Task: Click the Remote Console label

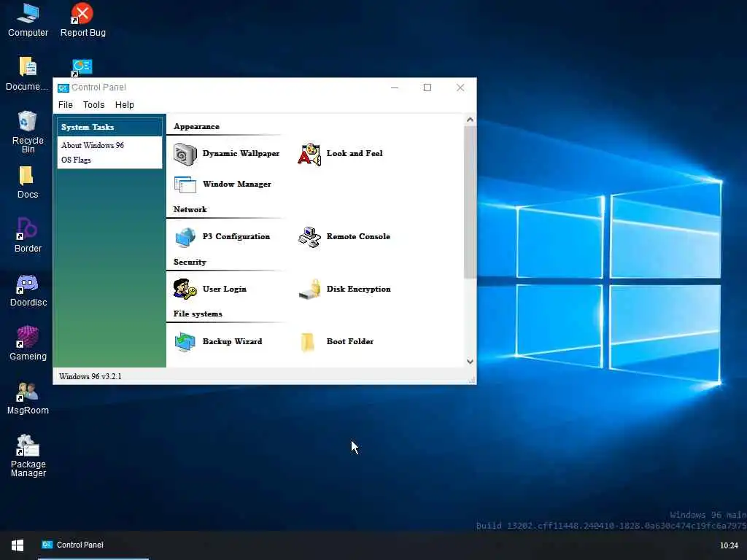Action: click(x=358, y=237)
